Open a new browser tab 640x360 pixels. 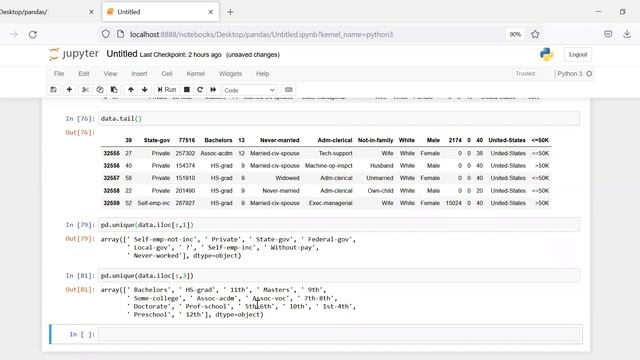pos(230,12)
